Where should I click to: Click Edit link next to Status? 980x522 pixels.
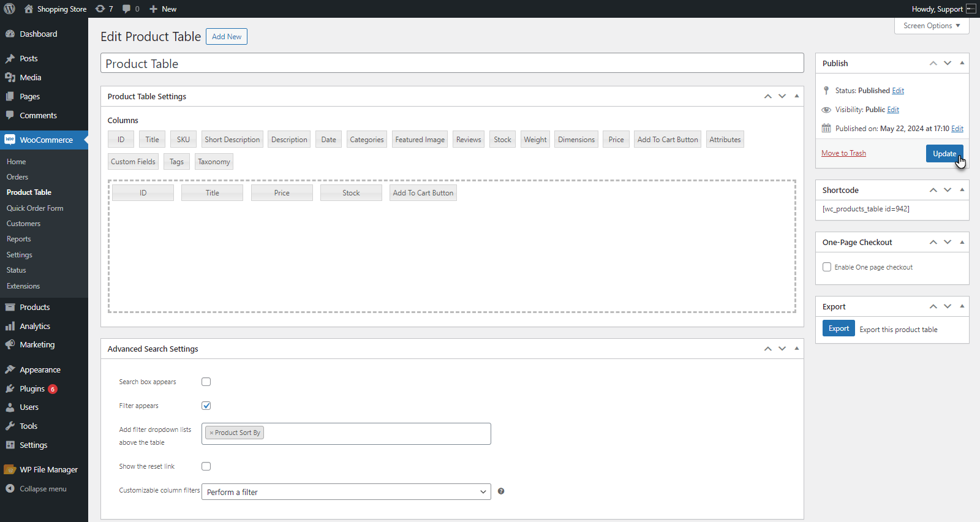click(898, 91)
